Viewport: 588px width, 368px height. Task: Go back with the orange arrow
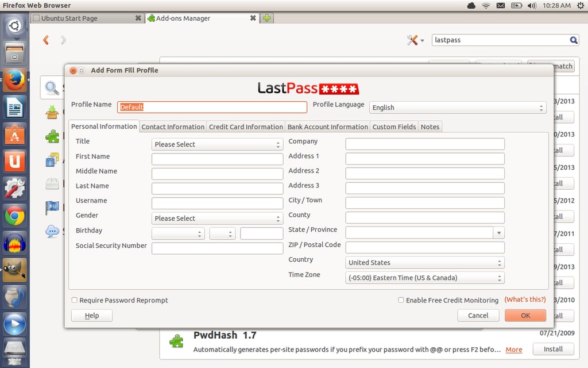tap(46, 40)
